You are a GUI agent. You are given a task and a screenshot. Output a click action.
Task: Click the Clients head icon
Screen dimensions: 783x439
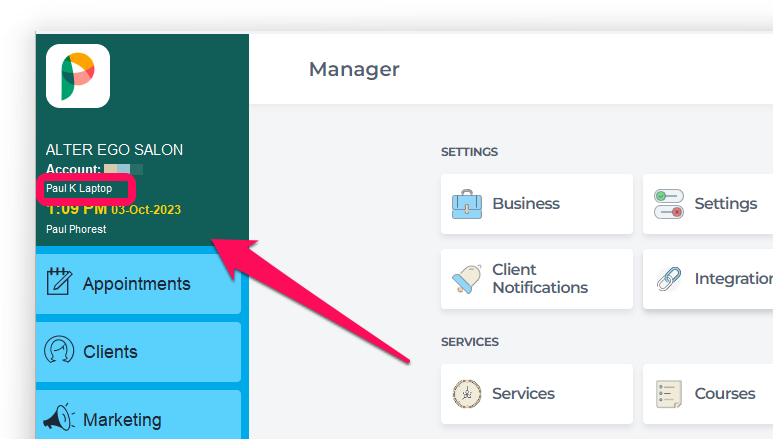59,349
